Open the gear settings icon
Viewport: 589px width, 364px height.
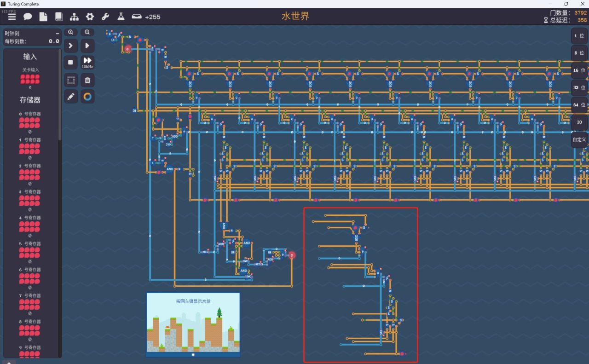[90, 17]
